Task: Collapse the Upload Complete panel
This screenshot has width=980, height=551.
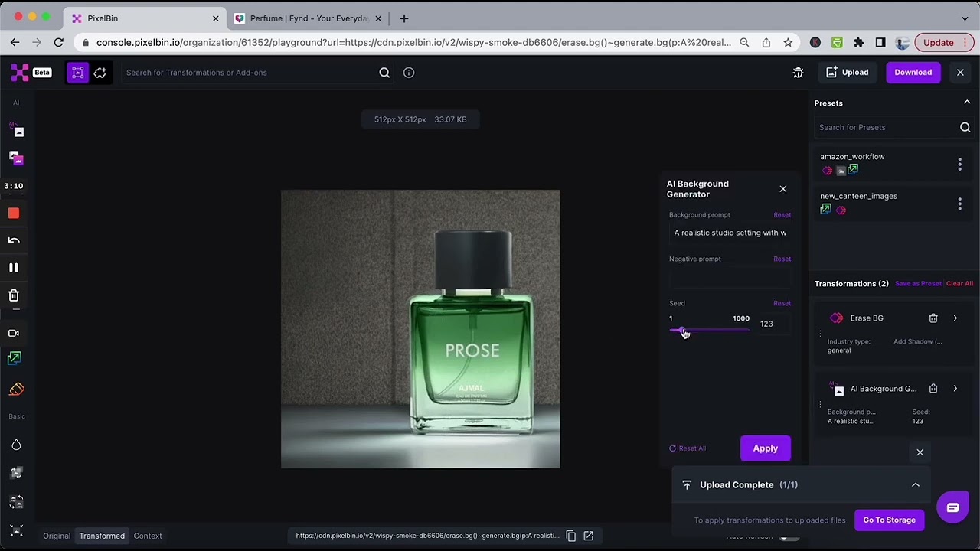Action: click(915, 485)
